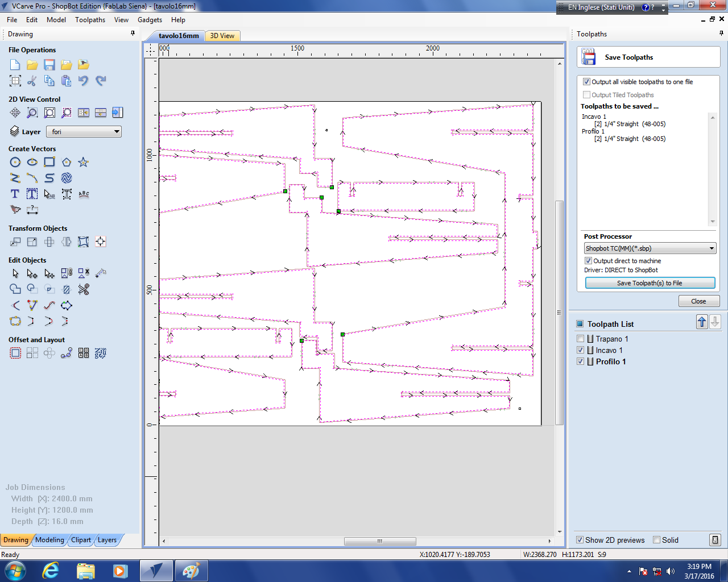
Task: Select the Draw Star tool
Action: point(83,162)
